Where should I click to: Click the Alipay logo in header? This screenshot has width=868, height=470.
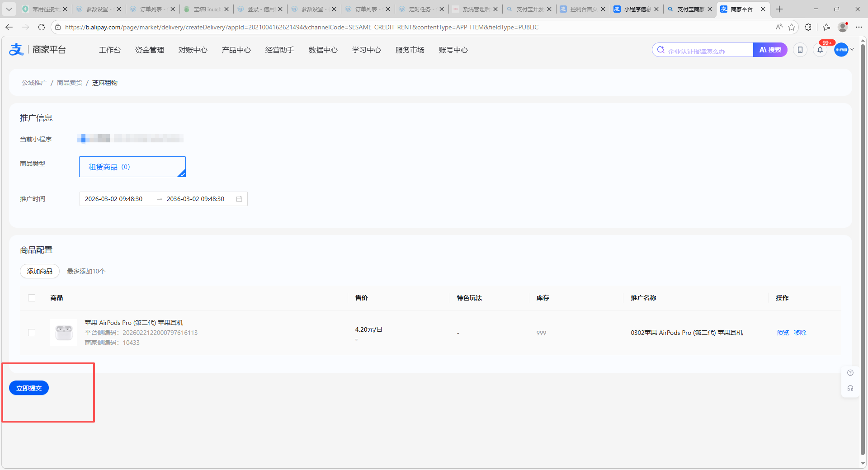pos(16,50)
